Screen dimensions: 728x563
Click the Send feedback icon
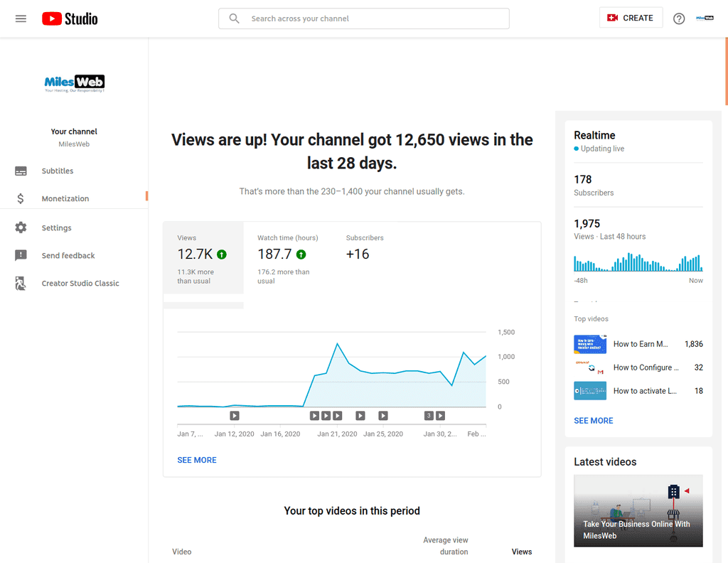pyautogui.click(x=21, y=255)
